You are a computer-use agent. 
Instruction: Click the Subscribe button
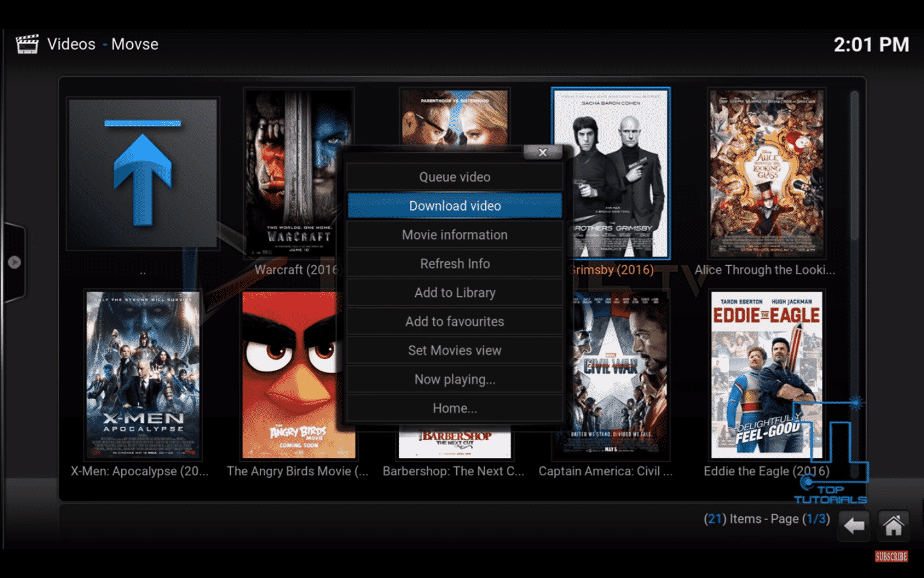(891, 557)
